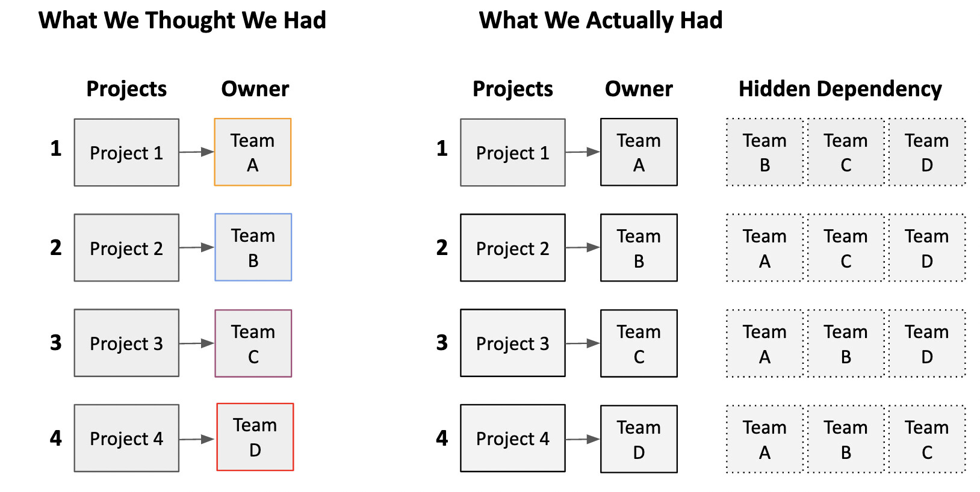Click dotted Team D box in Project 2 row

click(x=927, y=248)
